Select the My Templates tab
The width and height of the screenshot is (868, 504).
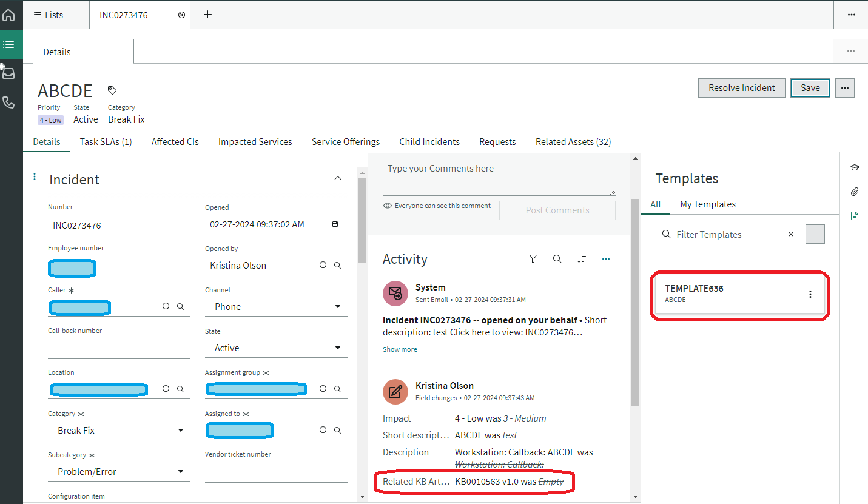pyautogui.click(x=707, y=204)
